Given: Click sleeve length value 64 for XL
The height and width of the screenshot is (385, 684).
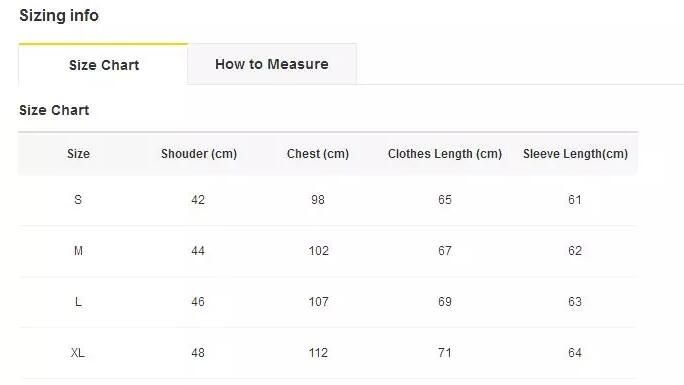Looking at the screenshot, I should click(575, 353).
